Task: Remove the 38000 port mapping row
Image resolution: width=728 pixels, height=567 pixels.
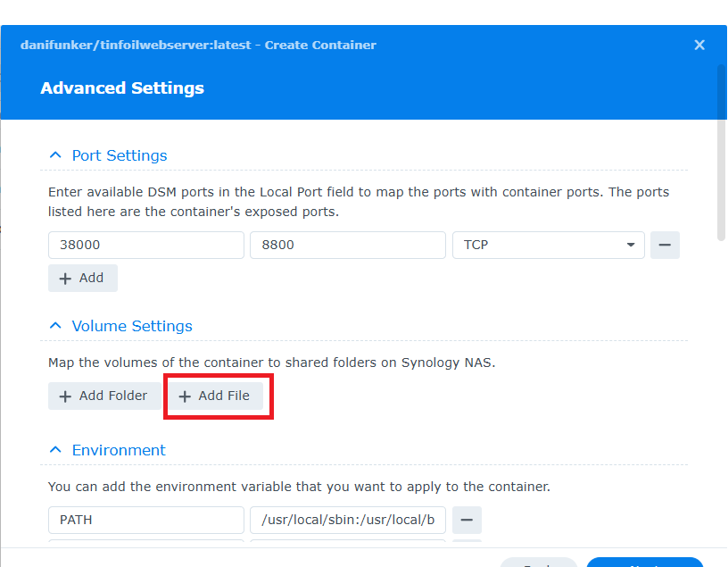Action: click(x=665, y=245)
